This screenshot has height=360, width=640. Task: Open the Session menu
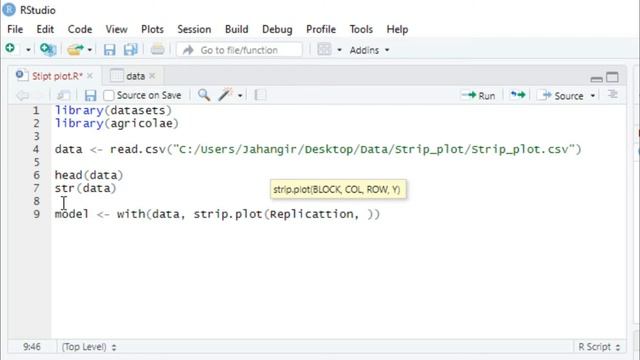click(194, 29)
